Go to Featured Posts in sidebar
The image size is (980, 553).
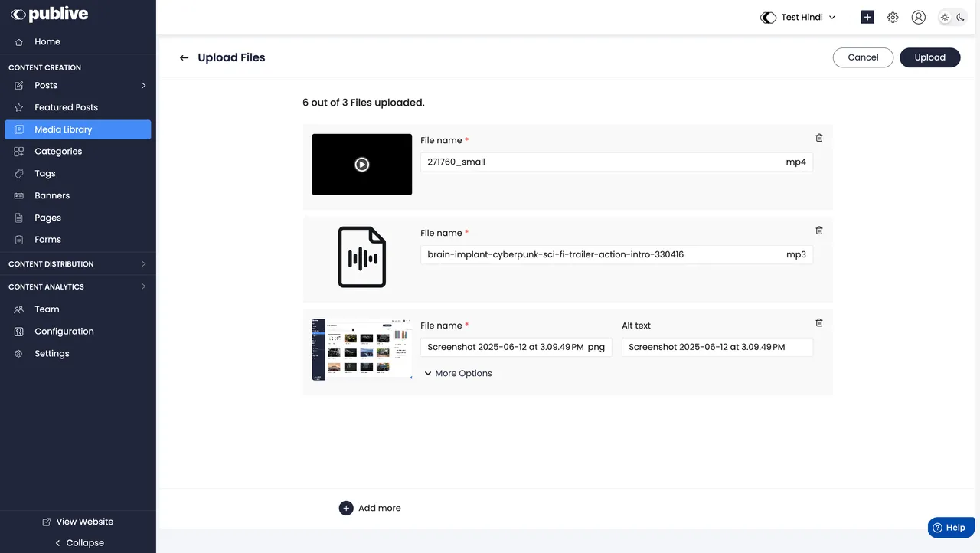coord(66,107)
